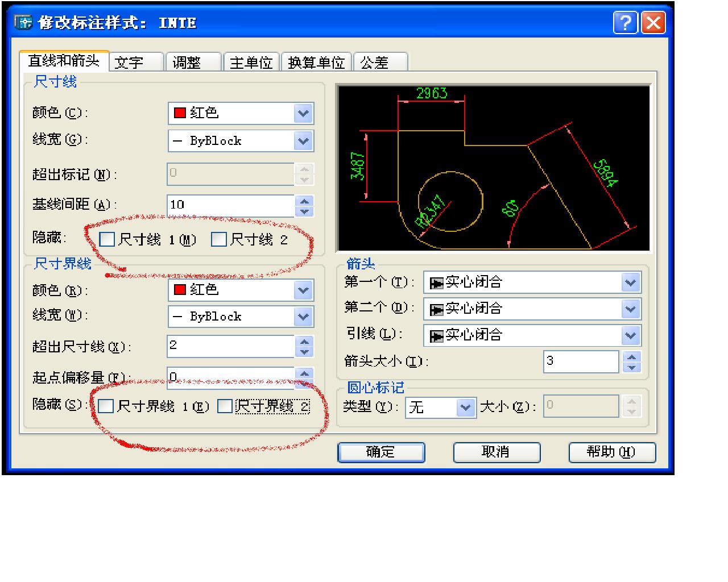This screenshot has width=728, height=582.
Task: Toggle hide 尺寸线 1(M) checkbox
Action: (106, 239)
